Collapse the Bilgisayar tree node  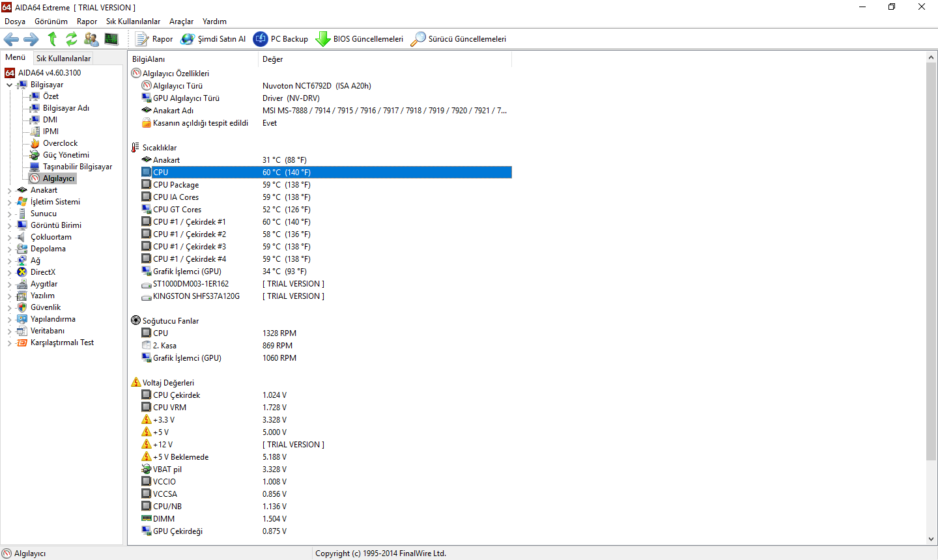click(x=9, y=85)
